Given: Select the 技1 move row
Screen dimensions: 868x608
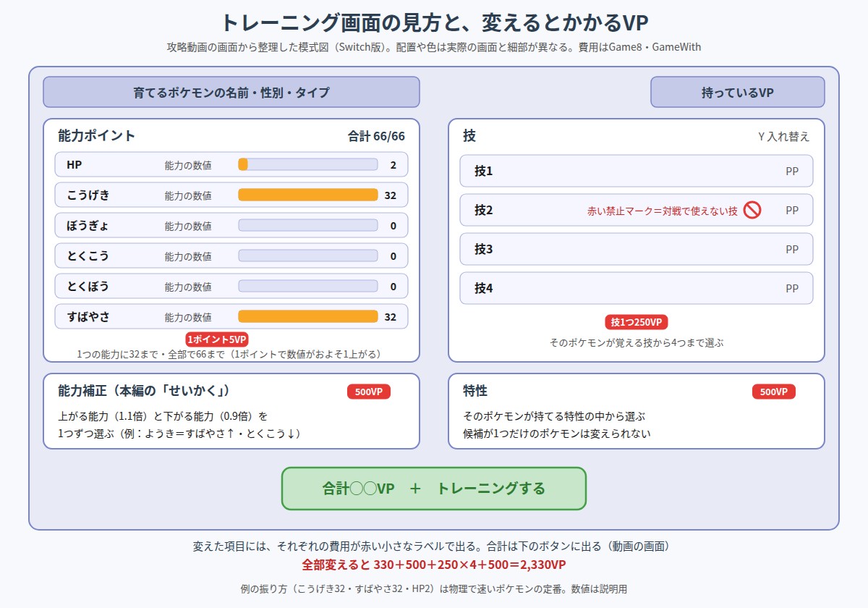Looking at the screenshot, I should pyautogui.click(x=637, y=171).
